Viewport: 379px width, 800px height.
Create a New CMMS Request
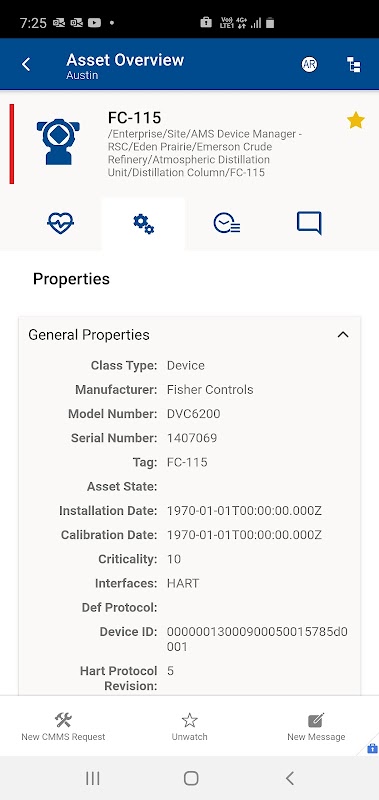tap(63, 726)
